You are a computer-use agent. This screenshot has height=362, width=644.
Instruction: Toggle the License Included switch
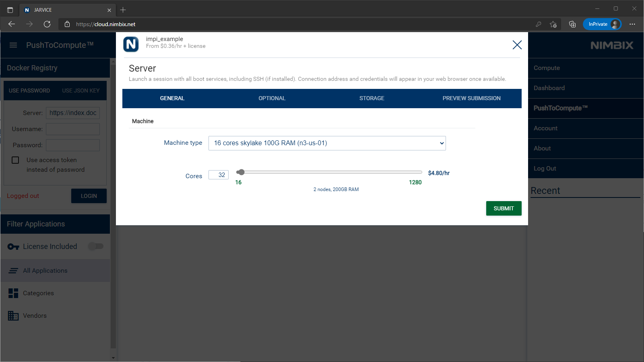tap(96, 246)
